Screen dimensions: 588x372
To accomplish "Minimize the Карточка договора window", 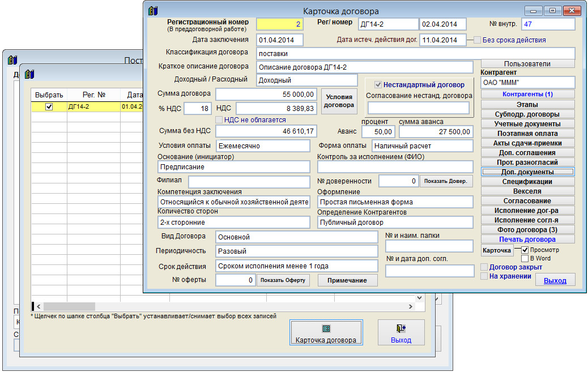I will (x=534, y=11).
